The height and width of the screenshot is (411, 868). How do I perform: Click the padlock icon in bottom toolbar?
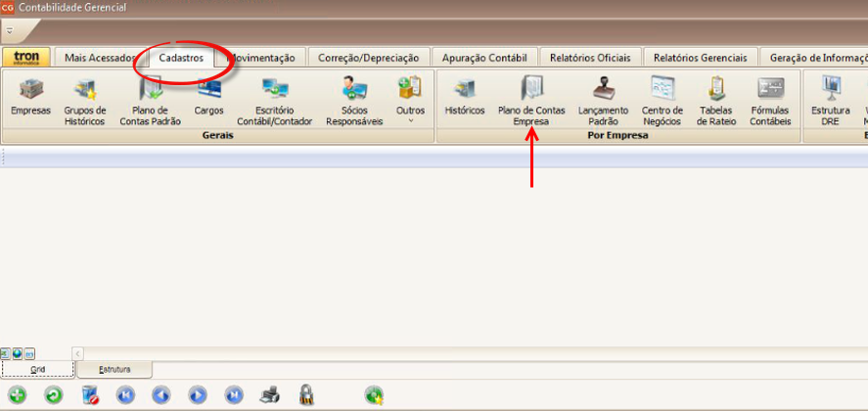click(306, 395)
